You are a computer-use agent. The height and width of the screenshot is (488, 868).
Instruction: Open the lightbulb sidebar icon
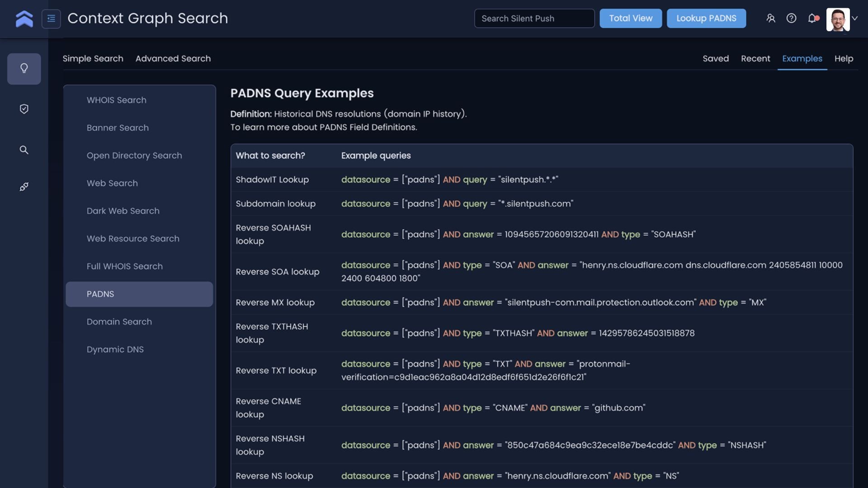(x=24, y=69)
